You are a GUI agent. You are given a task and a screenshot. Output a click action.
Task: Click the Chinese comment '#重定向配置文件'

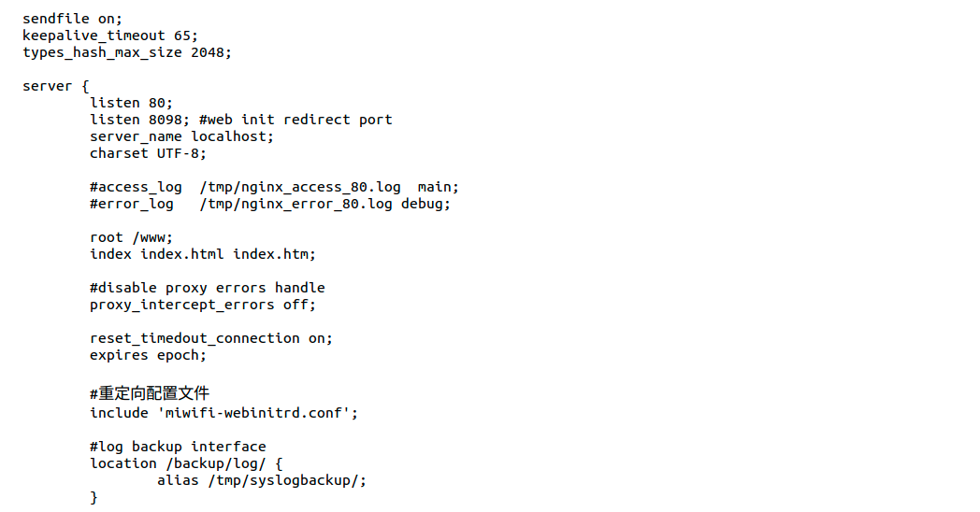[x=150, y=393]
